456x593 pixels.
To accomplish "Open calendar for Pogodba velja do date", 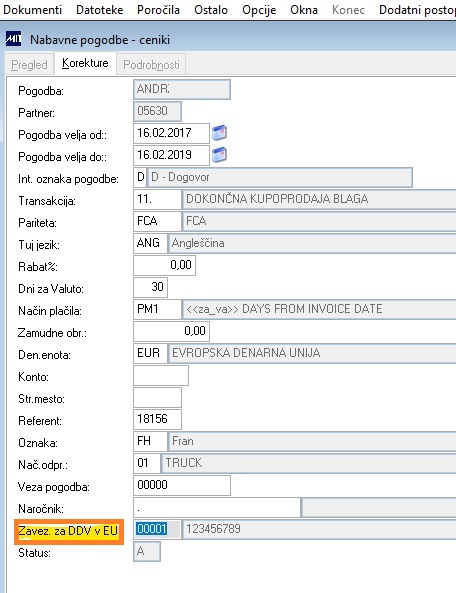I will pyautogui.click(x=219, y=155).
